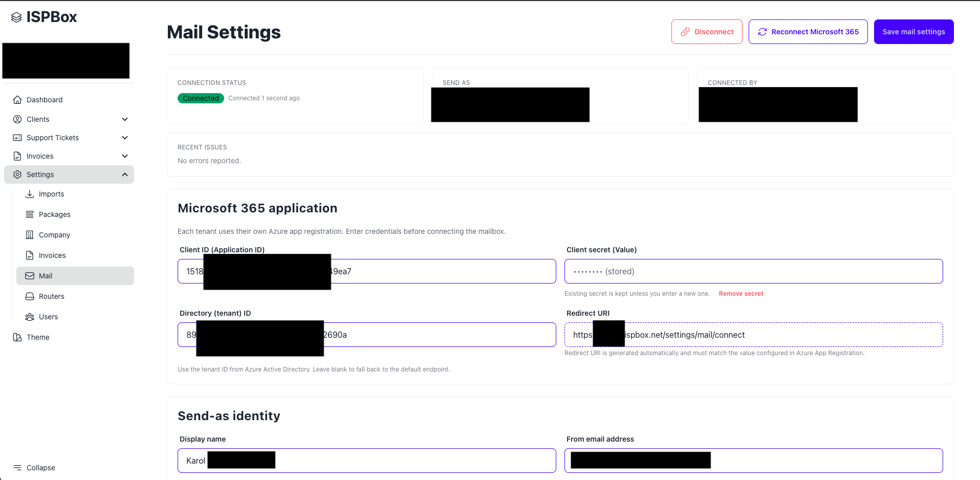Screen dimensions: 980x480
Task: Click the Dashboard home icon
Action: pos(17,100)
